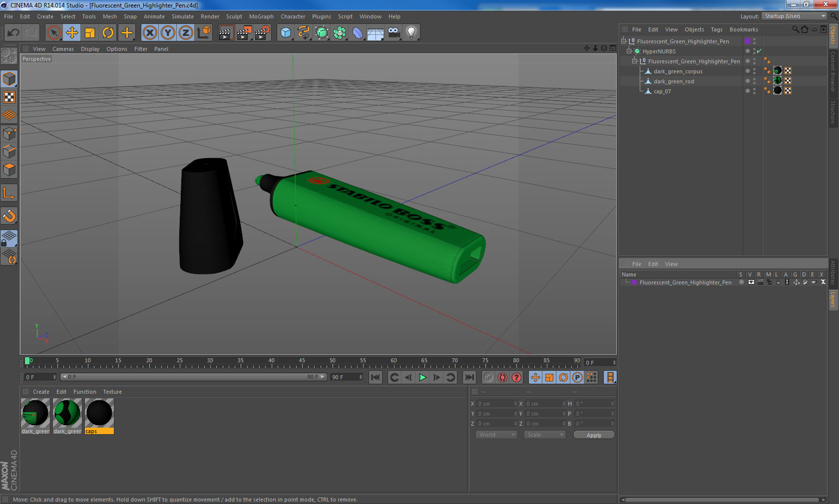The width and height of the screenshot is (839, 504).
Task: Open the World coordinate dropdown
Action: pyautogui.click(x=496, y=435)
